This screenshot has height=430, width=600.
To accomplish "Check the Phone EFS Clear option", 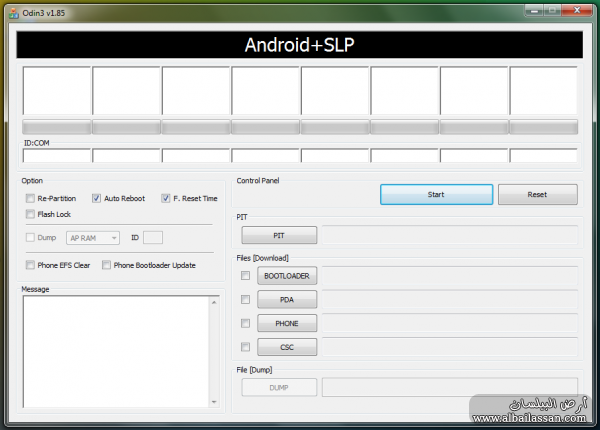I will pos(30,265).
